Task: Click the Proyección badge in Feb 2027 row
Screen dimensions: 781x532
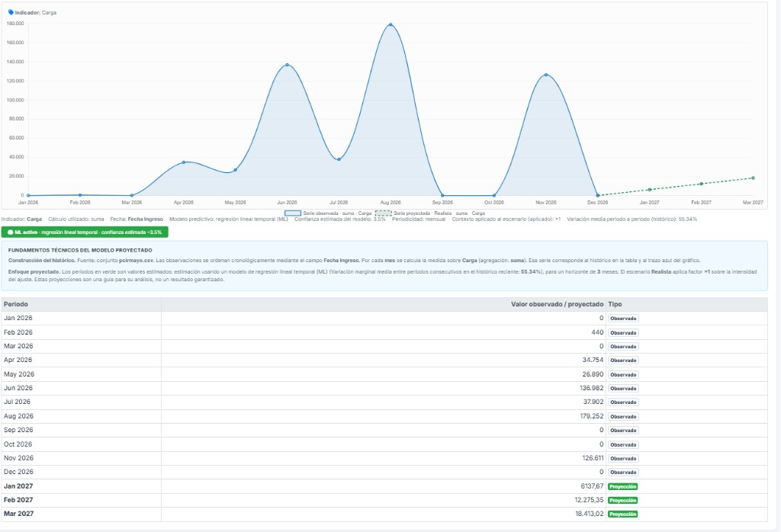Action: 622,500
